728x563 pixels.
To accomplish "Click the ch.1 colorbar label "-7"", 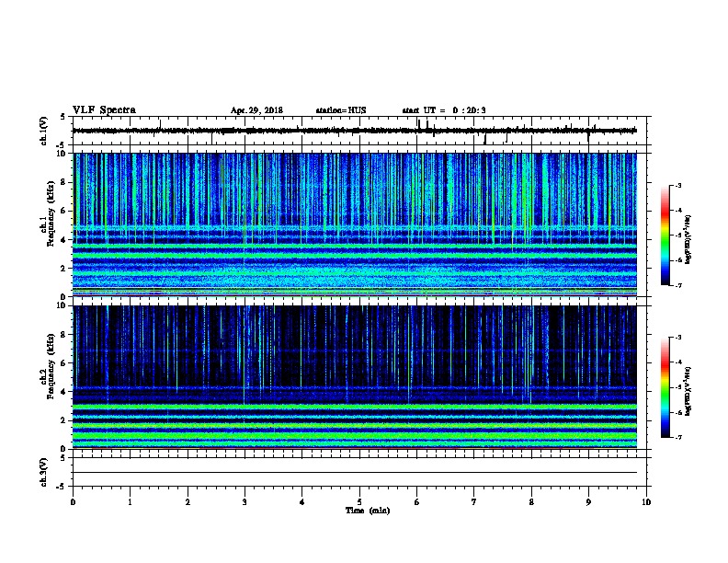I will click(x=678, y=285).
